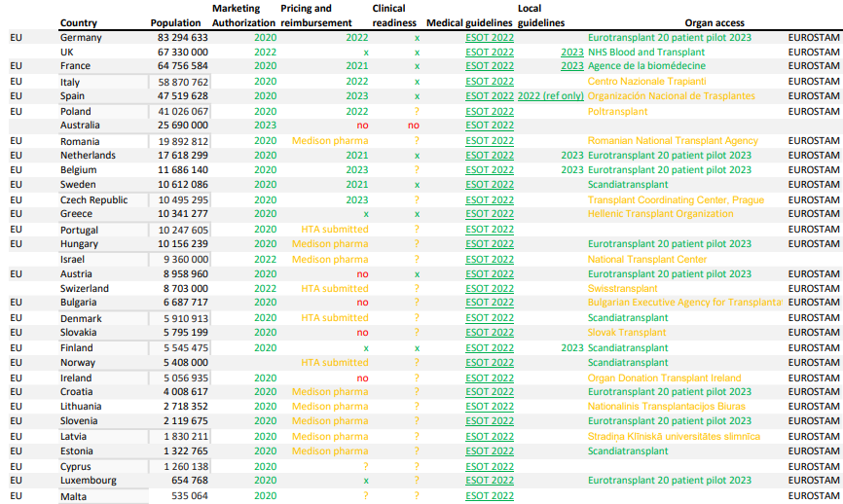Select Austria's red 'no' pricing cell

point(362,274)
